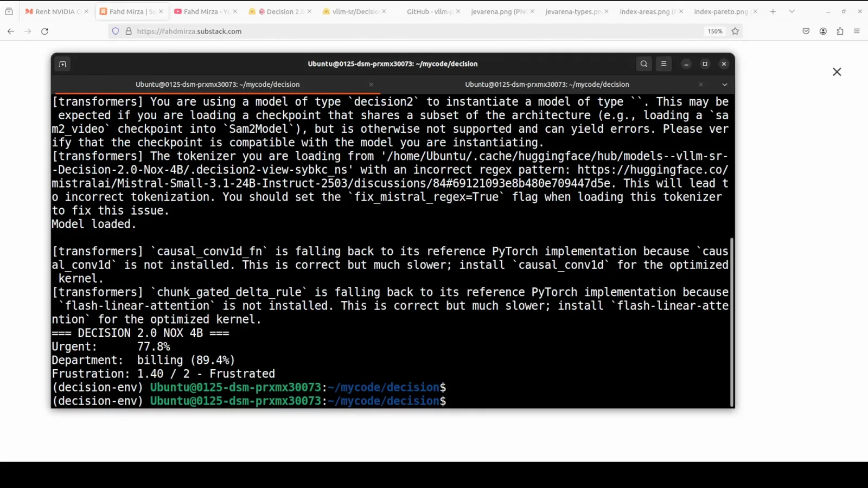View site security lock information

(x=129, y=31)
